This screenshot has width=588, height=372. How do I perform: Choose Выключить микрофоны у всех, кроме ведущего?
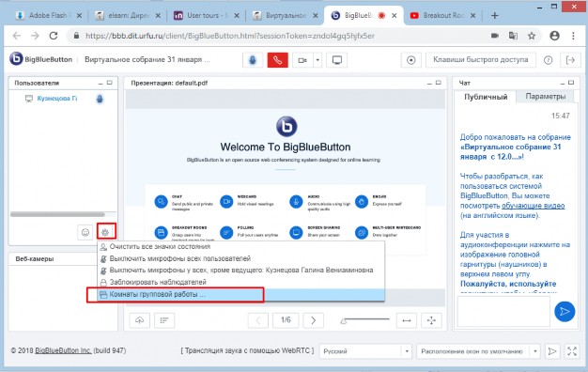pos(241,270)
